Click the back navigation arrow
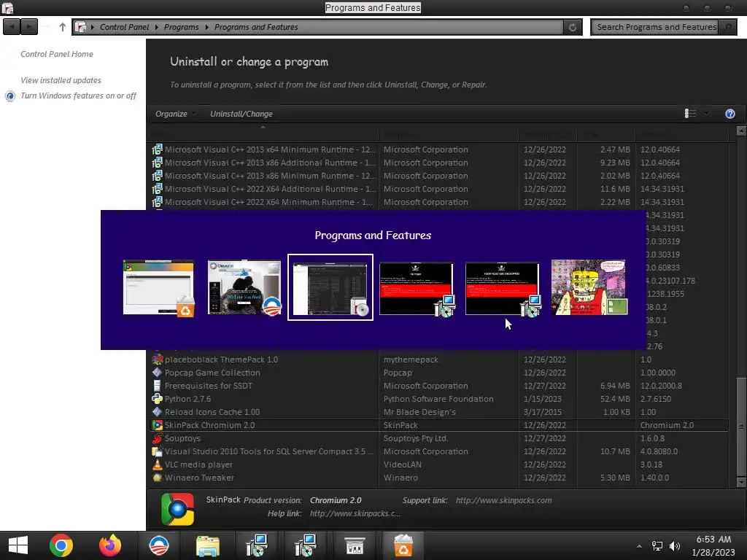Screen dimensions: 747x560 (x=12, y=27)
